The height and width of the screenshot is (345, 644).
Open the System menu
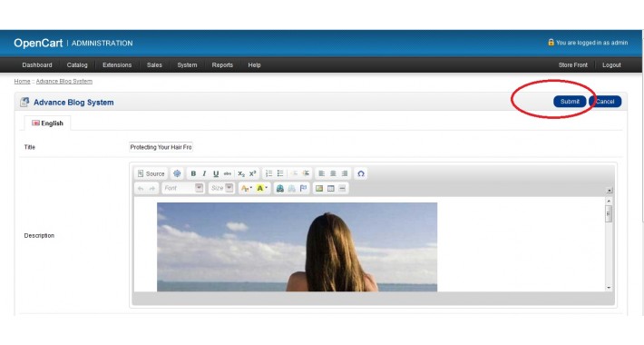click(x=187, y=65)
